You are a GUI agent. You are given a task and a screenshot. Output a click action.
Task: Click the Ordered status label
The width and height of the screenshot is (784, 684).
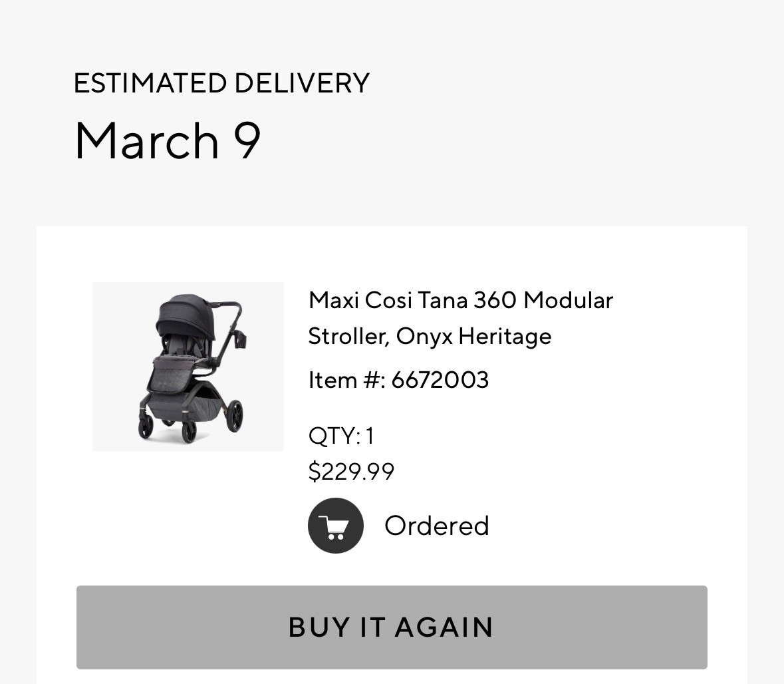[x=436, y=526]
